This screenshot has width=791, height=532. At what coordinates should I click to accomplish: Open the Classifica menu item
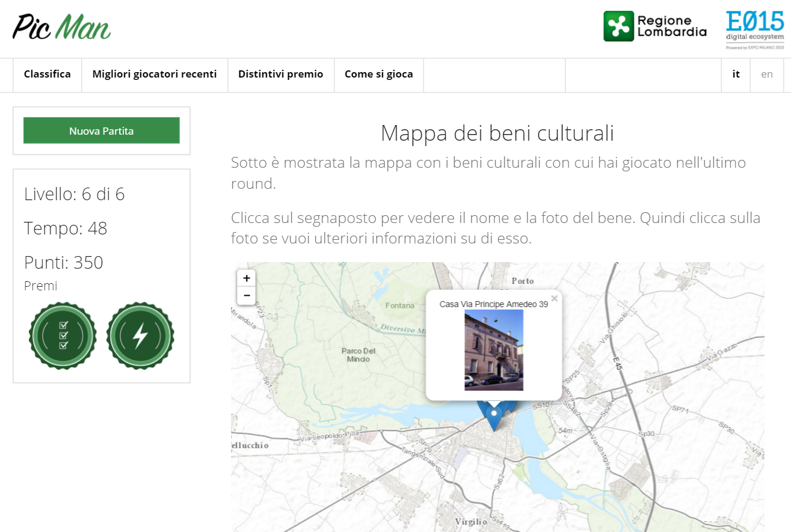tap(48, 75)
